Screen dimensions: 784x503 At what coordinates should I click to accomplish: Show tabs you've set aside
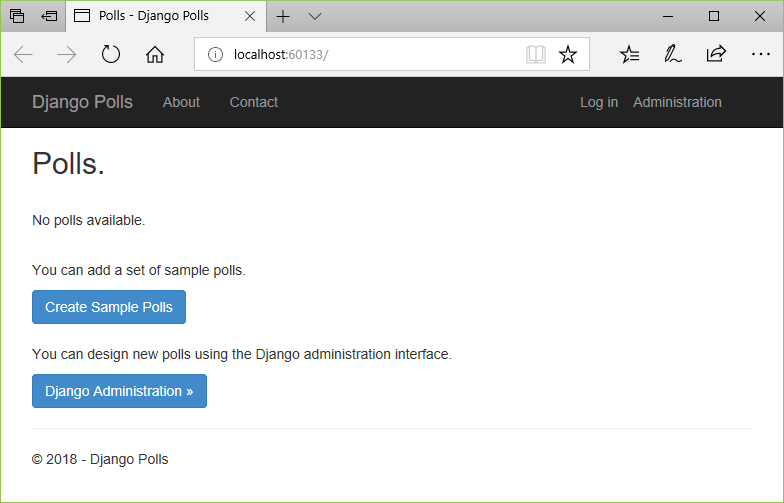tap(17, 16)
